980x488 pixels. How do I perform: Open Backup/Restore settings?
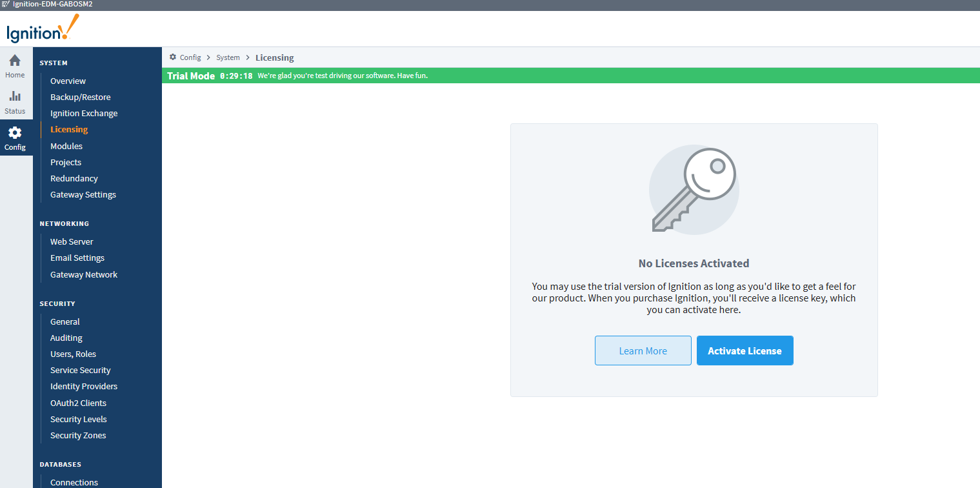point(81,97)
